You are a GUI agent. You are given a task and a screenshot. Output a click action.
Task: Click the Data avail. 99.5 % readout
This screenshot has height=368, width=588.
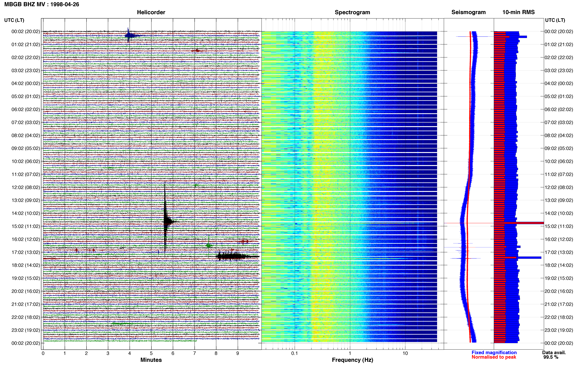(x=554, y=355)
